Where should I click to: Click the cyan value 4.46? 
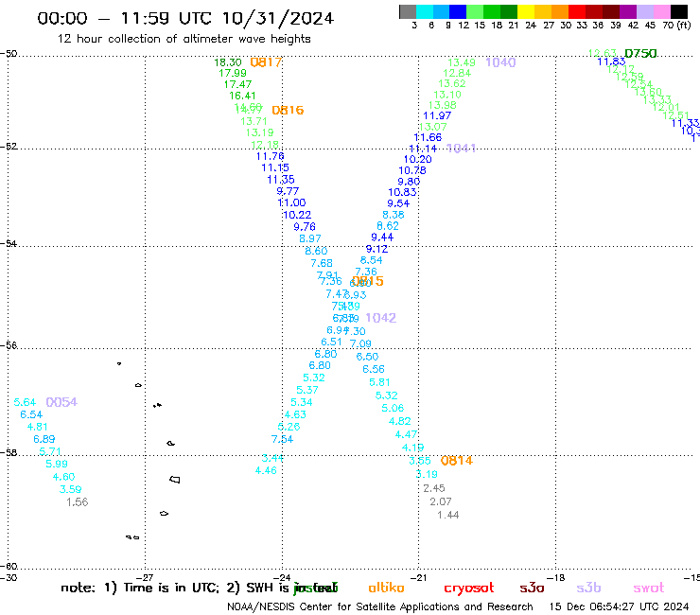coord(266,471)
